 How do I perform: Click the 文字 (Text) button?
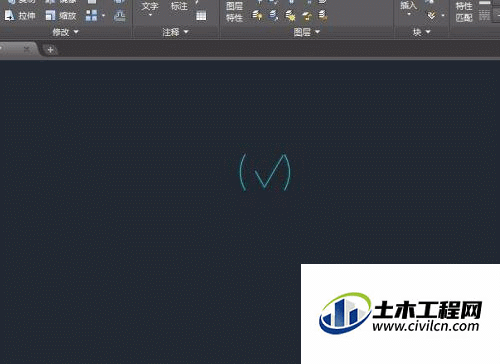click(150, 6)
